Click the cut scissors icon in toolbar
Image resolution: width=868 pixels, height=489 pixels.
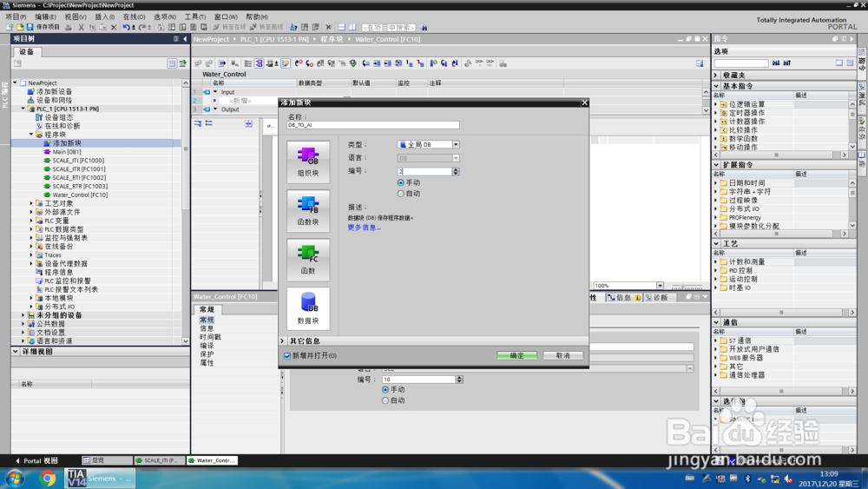[x=81, y=27]
